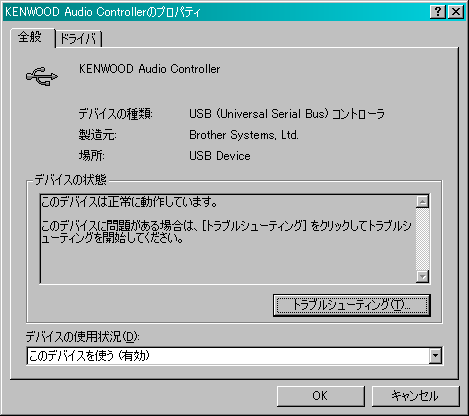Click inside the device status text box

pyautogui.click(x=228, y=239)
